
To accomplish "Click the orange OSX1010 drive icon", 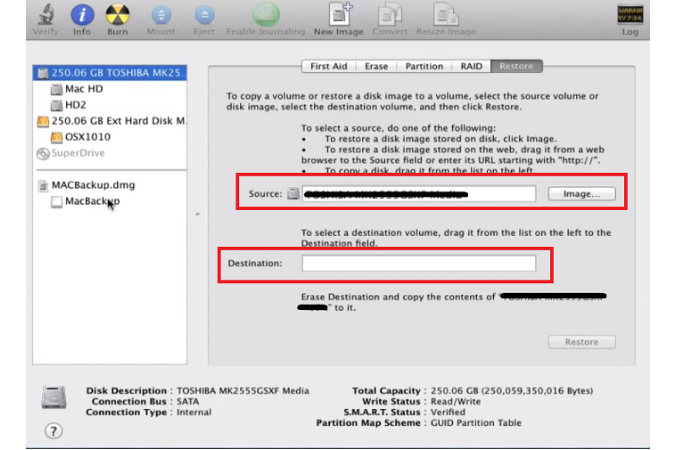I will [x=56, y=137].
